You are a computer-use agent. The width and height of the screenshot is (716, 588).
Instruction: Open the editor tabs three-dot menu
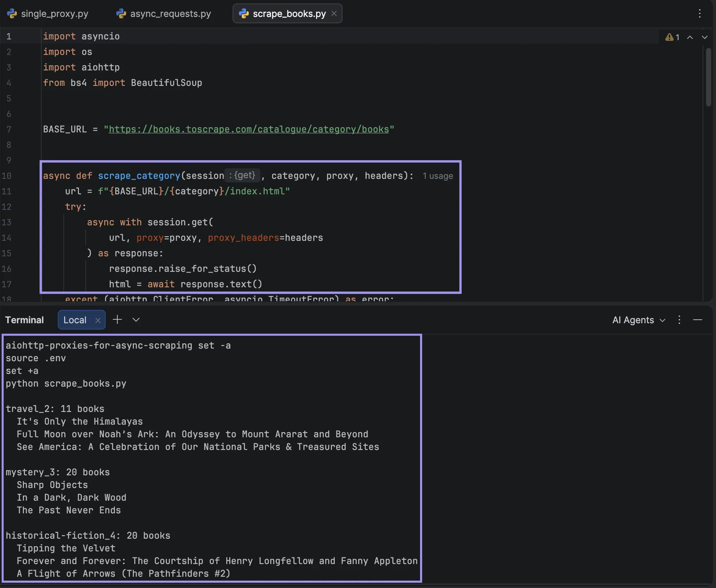(700, 13)
